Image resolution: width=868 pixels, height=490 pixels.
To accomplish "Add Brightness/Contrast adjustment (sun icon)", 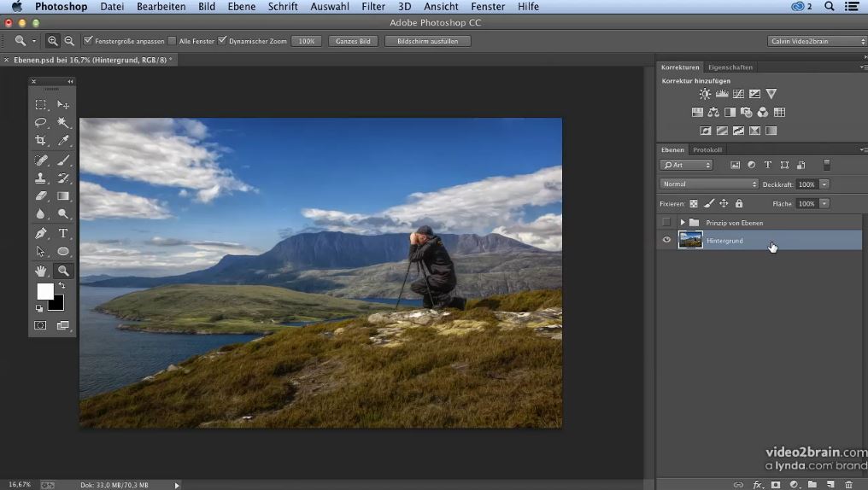I will (705, 94).
